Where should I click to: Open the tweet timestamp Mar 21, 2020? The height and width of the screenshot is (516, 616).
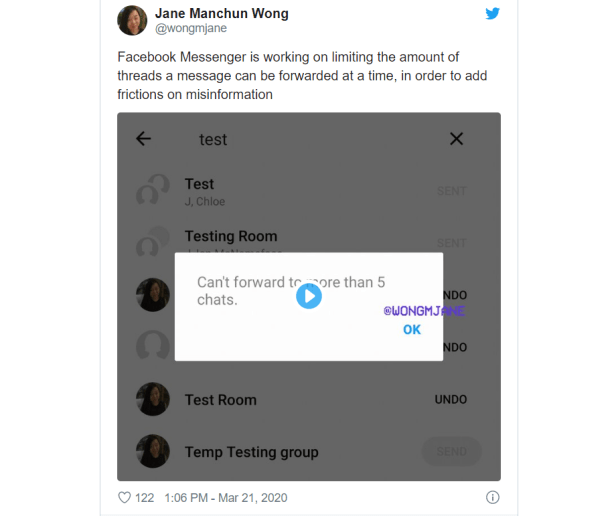coord(226,498)
